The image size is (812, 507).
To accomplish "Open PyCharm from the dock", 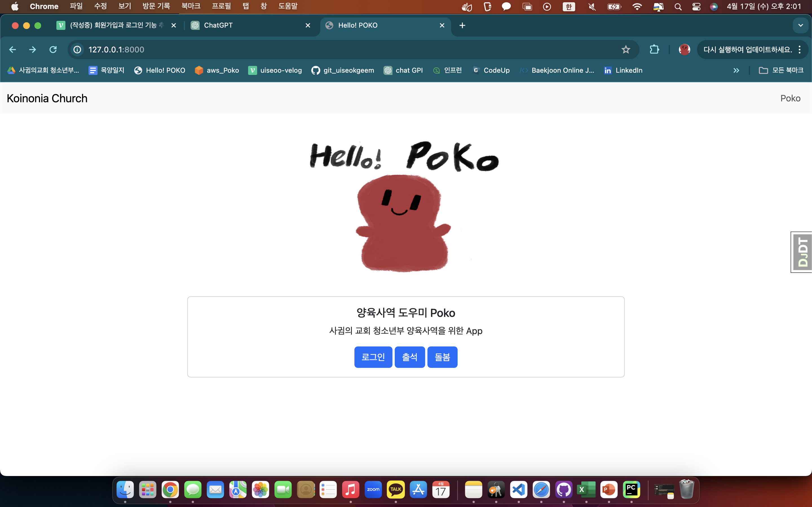I will [x=631, y=490].
